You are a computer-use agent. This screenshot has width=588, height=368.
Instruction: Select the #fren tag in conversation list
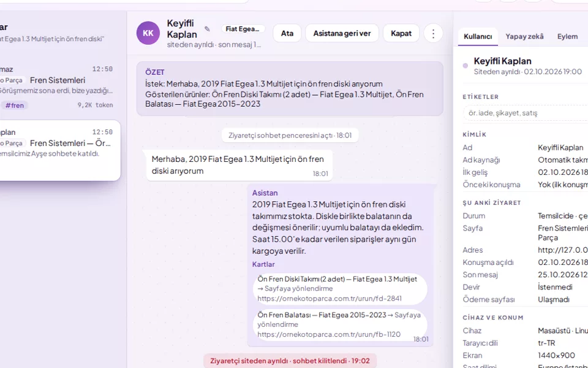[15, 105]
